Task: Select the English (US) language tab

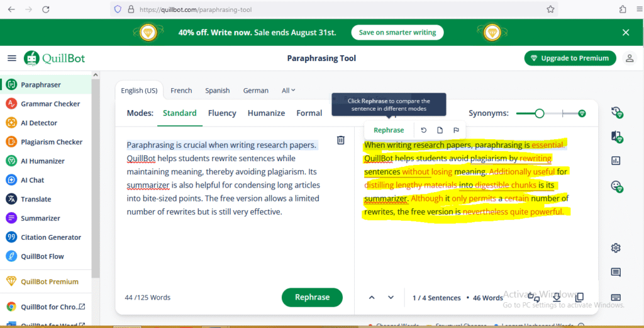Action: point(139,91)
